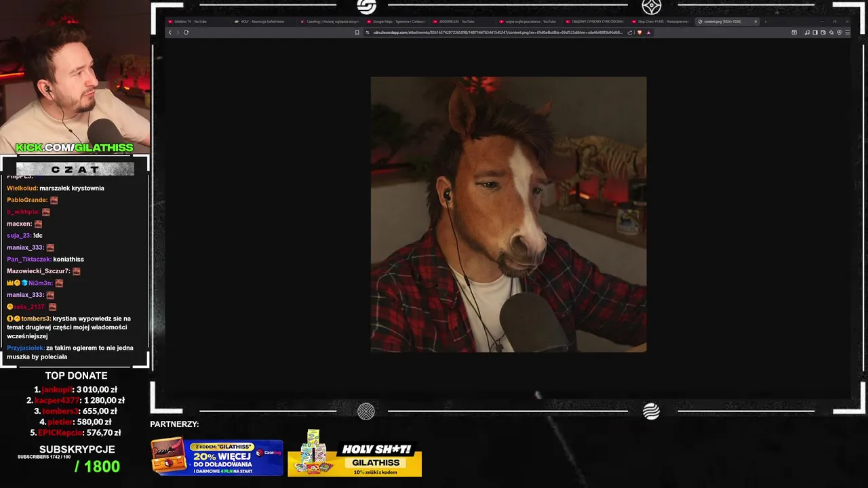Click the CZAT chat header

[75, 169]
